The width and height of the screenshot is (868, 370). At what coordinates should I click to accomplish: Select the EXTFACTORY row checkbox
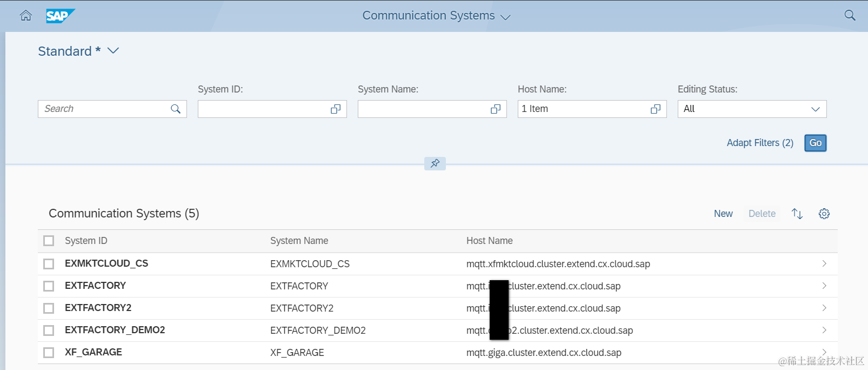49,286
